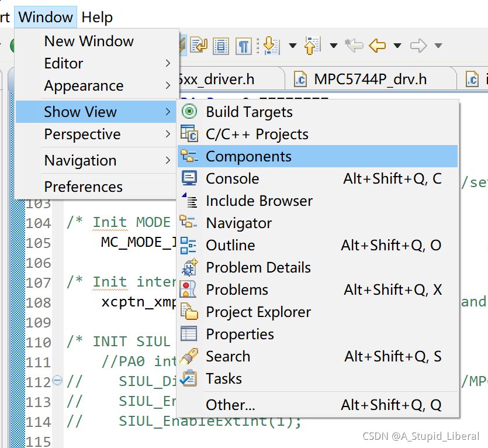Open the Previous Annotation dropdown arrow

[x=334, y=46]
